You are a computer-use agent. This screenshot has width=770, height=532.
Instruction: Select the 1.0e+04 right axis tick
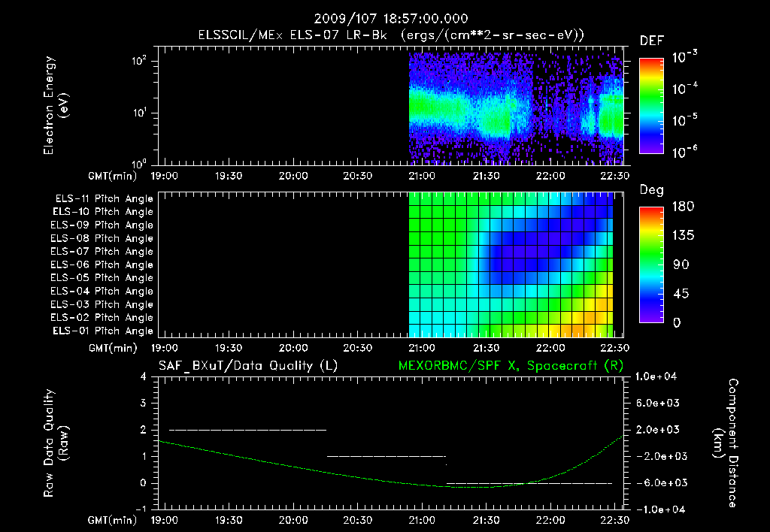pos(656,376)
